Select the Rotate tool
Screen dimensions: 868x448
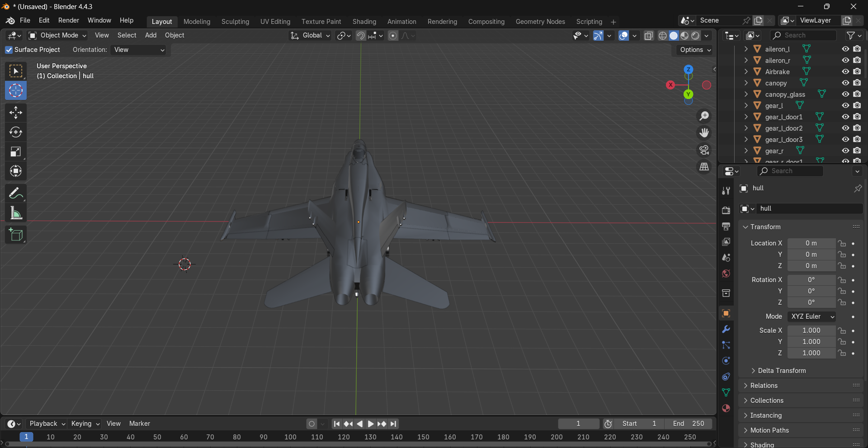(x=16, y=132)
